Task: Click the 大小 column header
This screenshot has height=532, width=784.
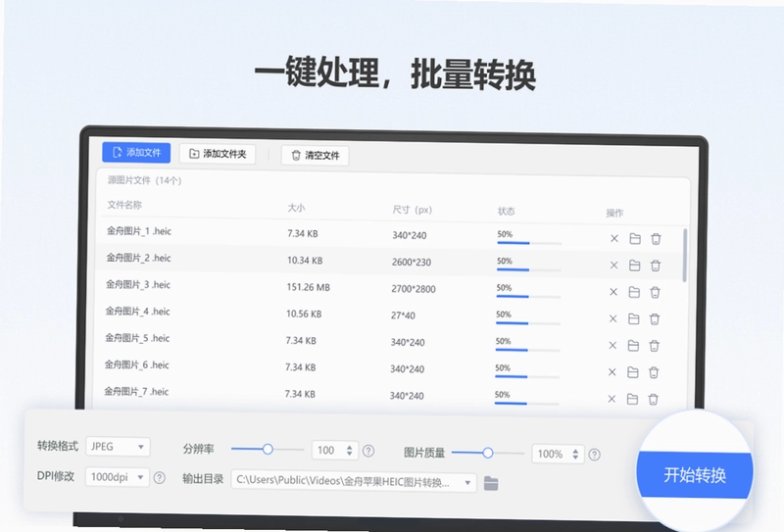Action: pos(296,208)
